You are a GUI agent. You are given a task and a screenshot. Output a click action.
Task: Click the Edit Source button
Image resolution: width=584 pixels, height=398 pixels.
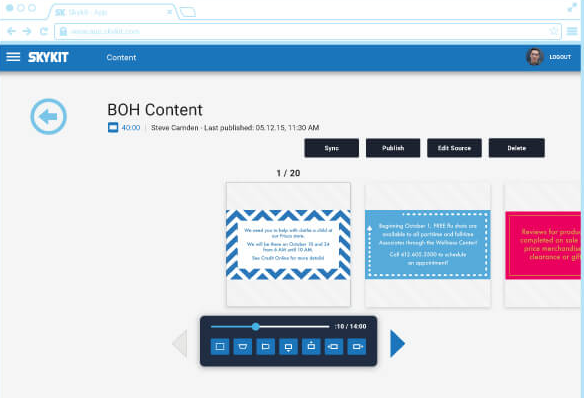pos(454,148)
